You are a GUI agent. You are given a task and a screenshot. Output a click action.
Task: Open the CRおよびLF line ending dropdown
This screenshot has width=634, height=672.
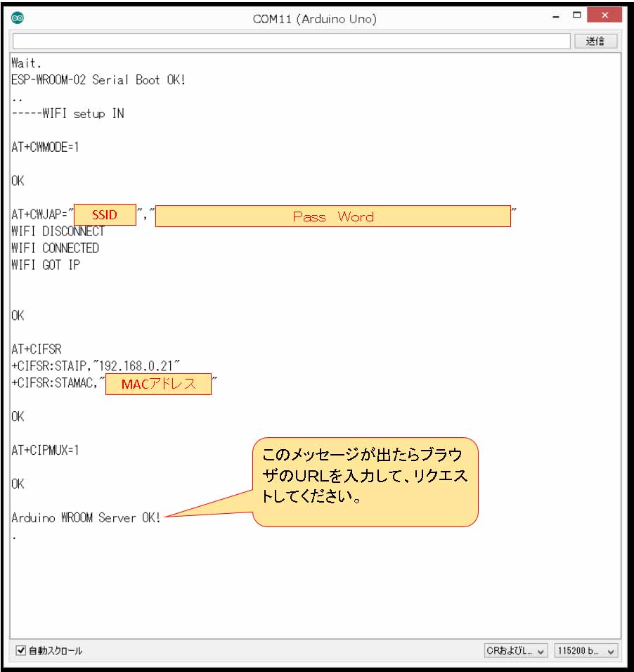[515, 651]
